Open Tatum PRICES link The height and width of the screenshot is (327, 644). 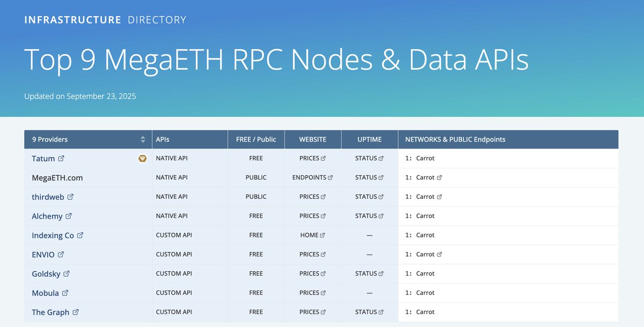[x=313, y=158]
